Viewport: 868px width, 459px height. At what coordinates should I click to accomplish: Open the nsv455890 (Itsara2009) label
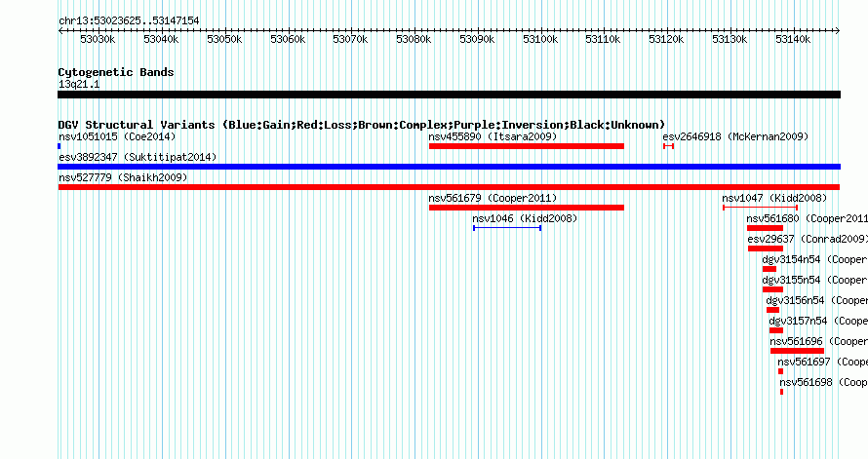[493, 136]
